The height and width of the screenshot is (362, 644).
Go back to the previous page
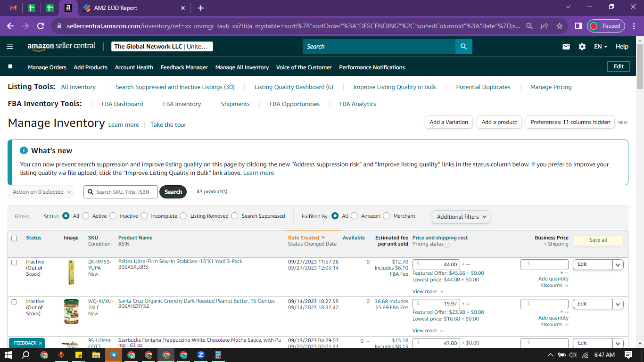click(10, 26)
